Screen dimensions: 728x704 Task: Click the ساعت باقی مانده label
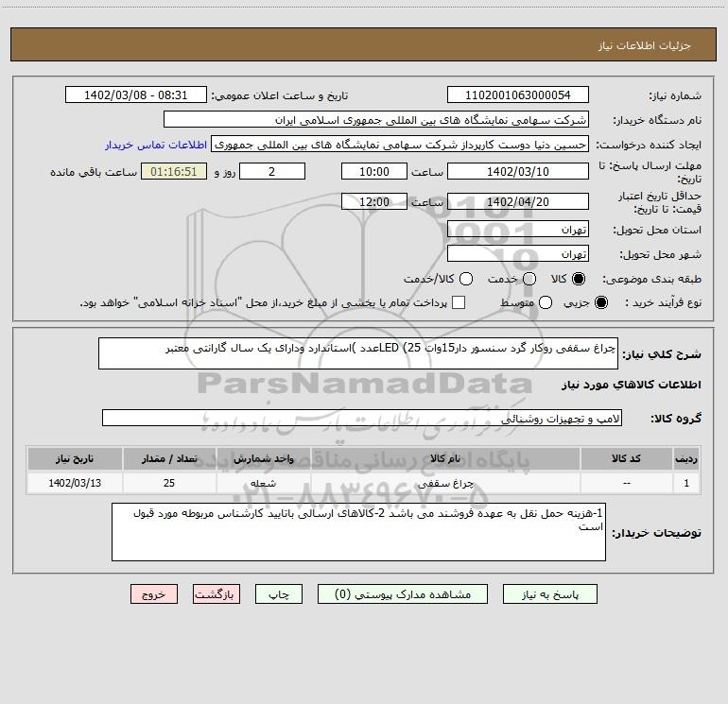94,172
